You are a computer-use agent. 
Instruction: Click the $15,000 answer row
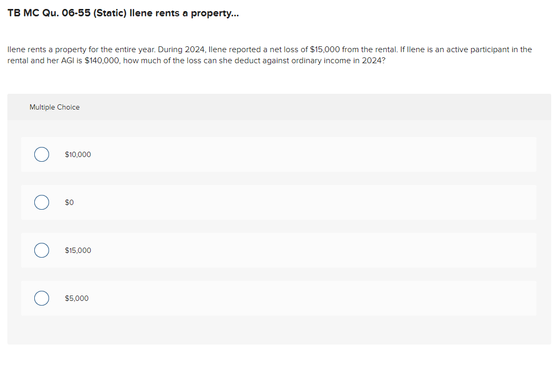(x=278, y=250)
